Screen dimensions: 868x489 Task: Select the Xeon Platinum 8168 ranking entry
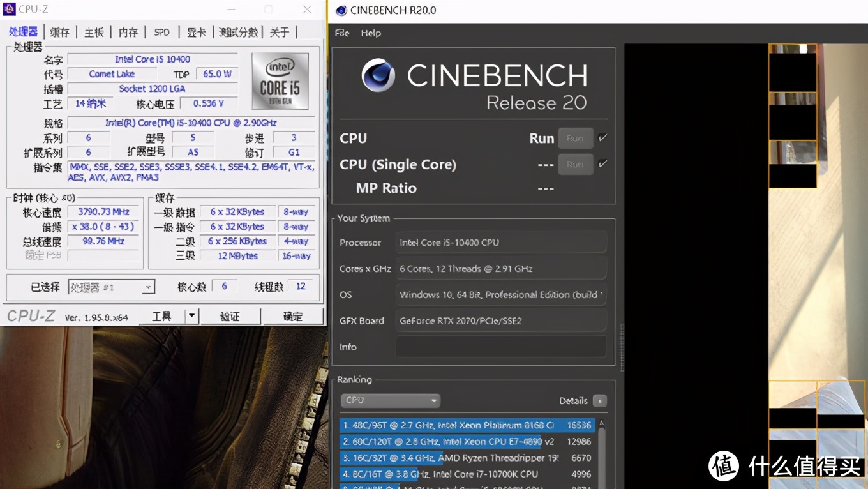click(467, 425)
